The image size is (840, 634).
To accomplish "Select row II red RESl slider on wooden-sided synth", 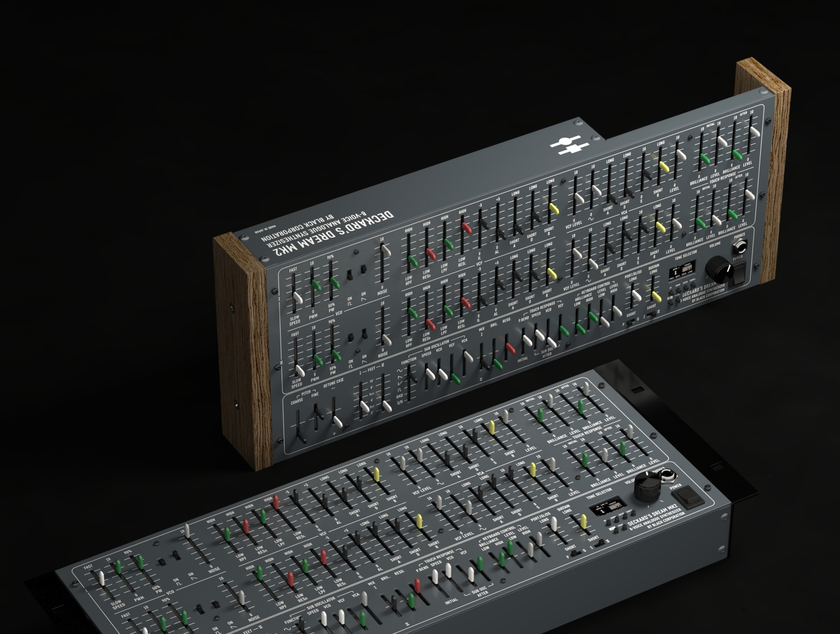I will [466, 303].
